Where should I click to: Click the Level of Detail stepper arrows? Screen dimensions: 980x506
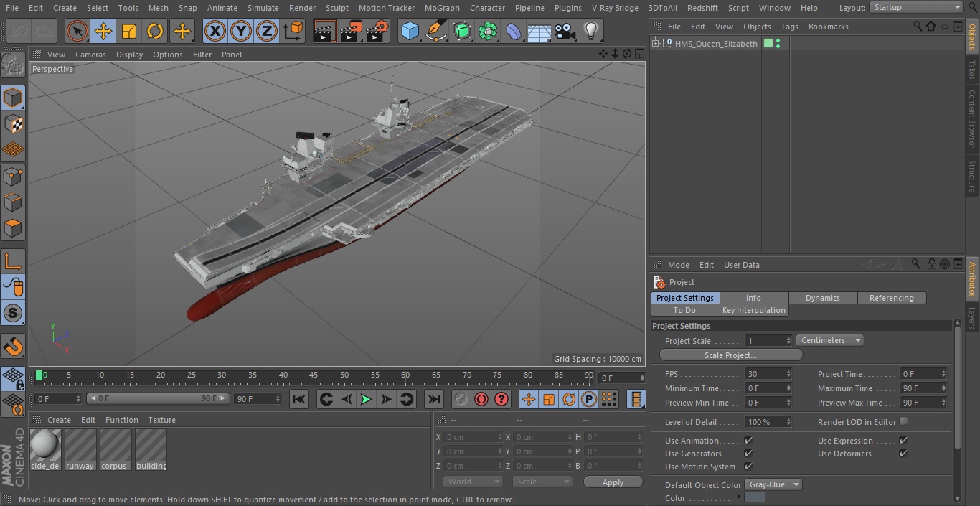tap(788, 422)
